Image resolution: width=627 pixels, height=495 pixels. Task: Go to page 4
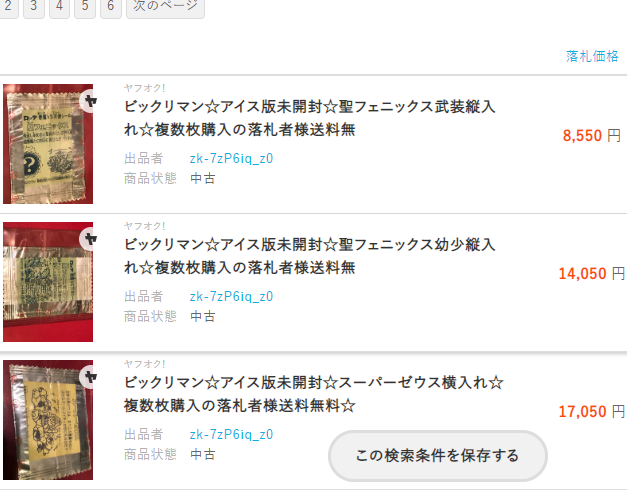coord(59,7)
